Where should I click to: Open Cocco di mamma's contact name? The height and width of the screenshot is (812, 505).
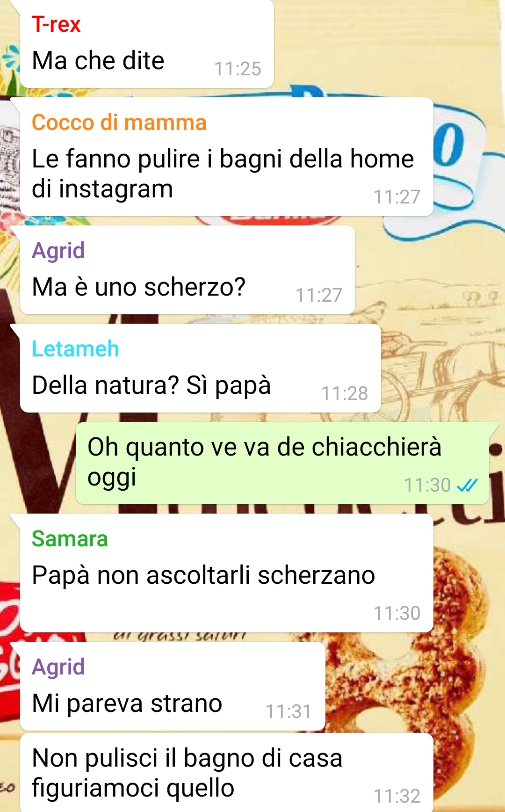click(x=119, y=123)
